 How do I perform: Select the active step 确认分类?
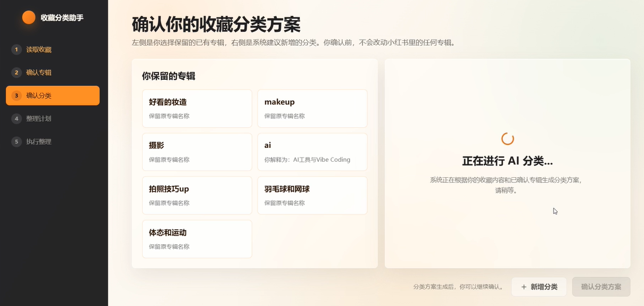53,96
